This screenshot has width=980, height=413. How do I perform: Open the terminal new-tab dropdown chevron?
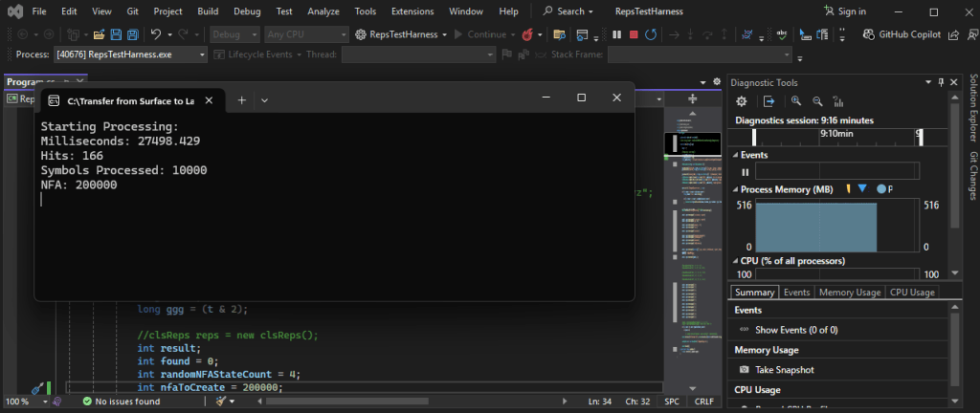click(264, 99)
